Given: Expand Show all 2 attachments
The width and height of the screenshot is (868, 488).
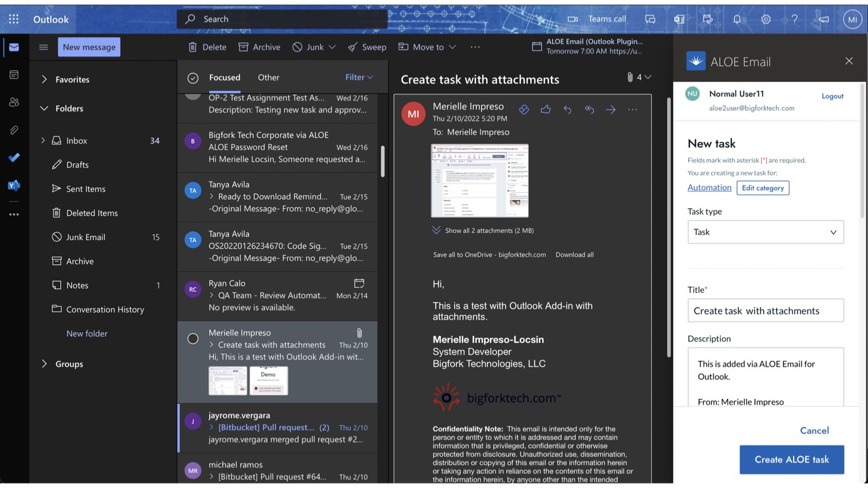Looking at the screenshot, I should click(x=482, y=230).
